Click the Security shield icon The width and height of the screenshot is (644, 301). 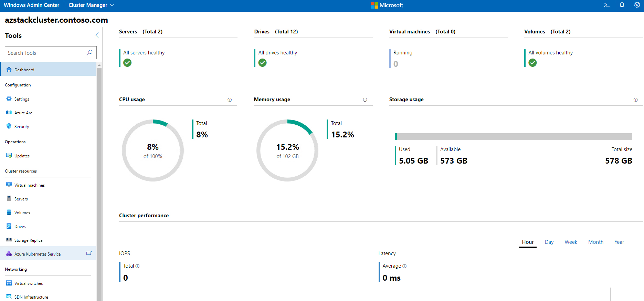click(9, 126)
